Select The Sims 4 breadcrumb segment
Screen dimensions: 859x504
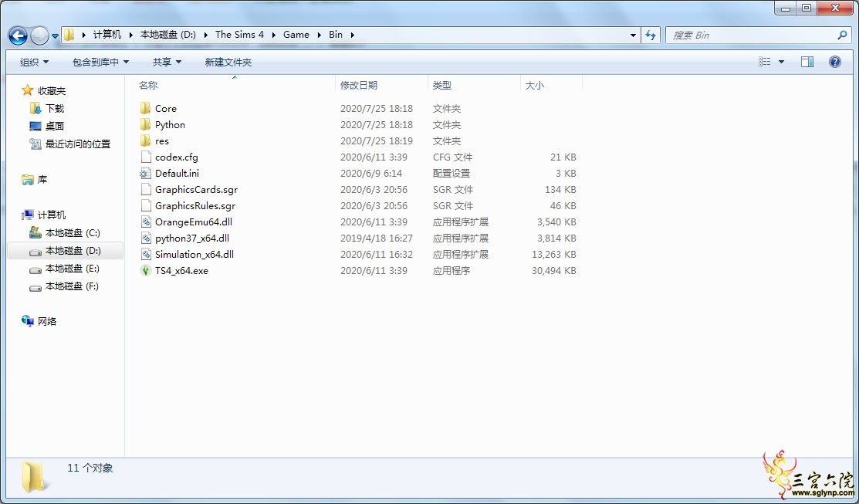[239, 35]
